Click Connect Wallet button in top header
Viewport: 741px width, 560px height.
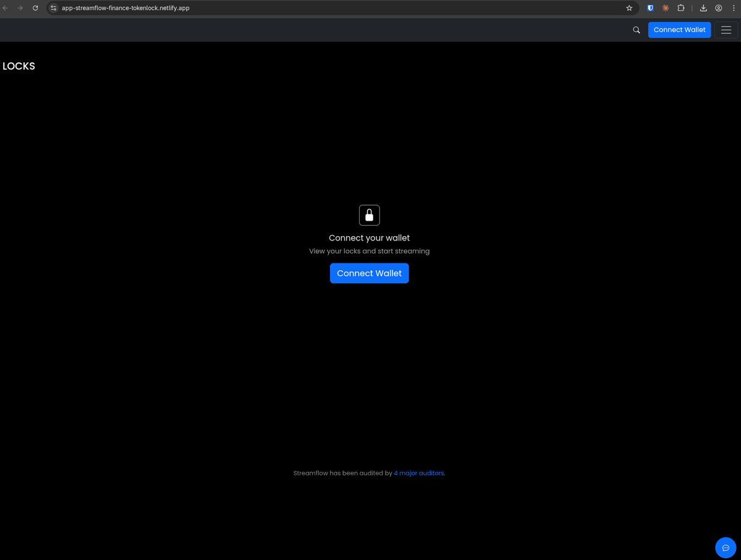click(679, 30)
